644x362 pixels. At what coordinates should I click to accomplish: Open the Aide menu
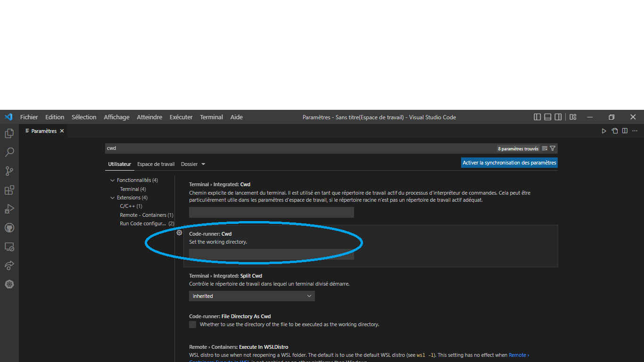(236, 117)
